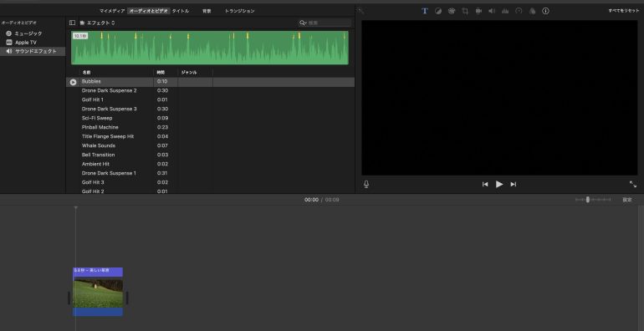The height and width of the screenshot is (331, 644).
Task: Click inside the sound effects search field
Action: point(325,23)
